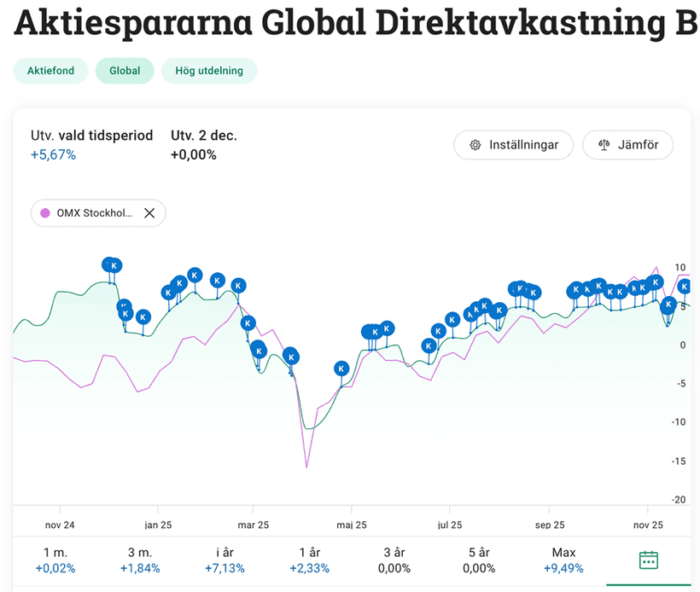Switch chart to Max period
Image resolution: width=700 pixels, height=592 pixels.
click(x=563, y=560)
